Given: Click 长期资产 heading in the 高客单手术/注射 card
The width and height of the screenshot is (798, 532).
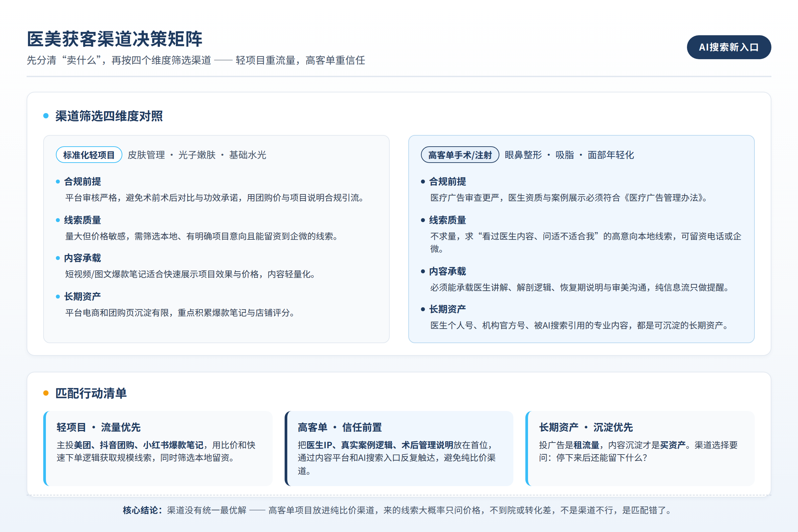Looking at the screenshot, I should (x=448, y=309).
